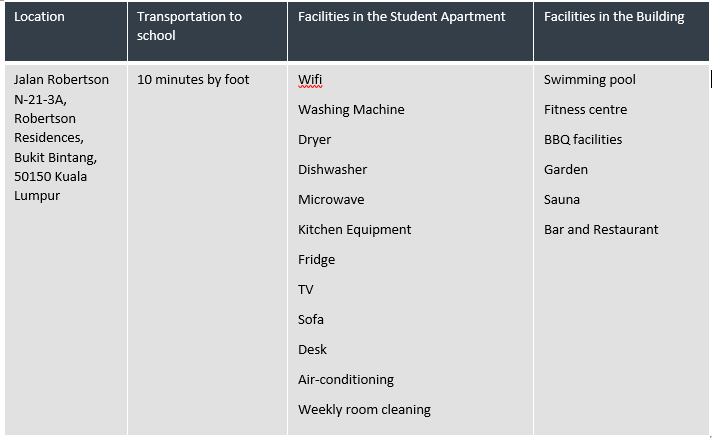
Task: Click on the Fridge entry
Action: (316, 260)
